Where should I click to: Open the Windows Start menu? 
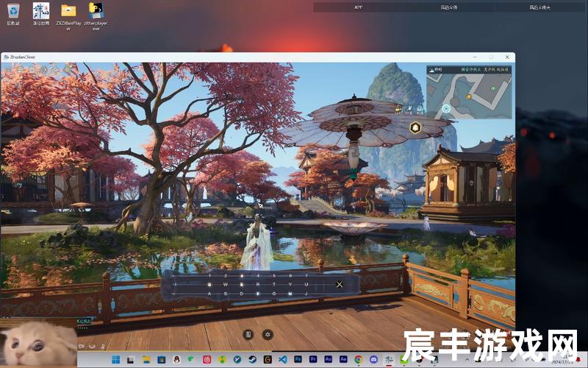pos(116,360)
